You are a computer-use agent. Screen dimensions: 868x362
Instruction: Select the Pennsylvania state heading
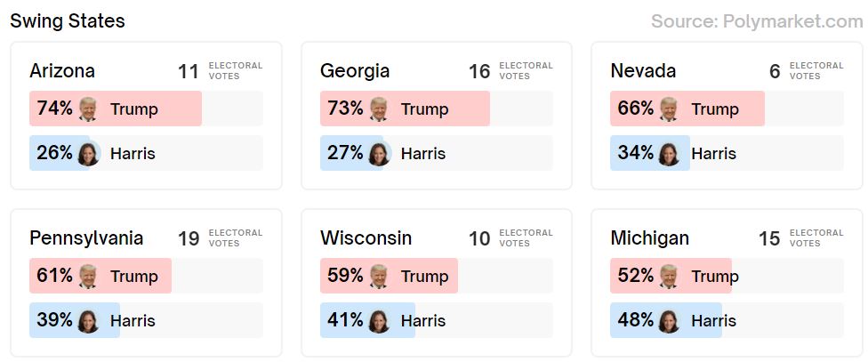click(x=86, y=238)
